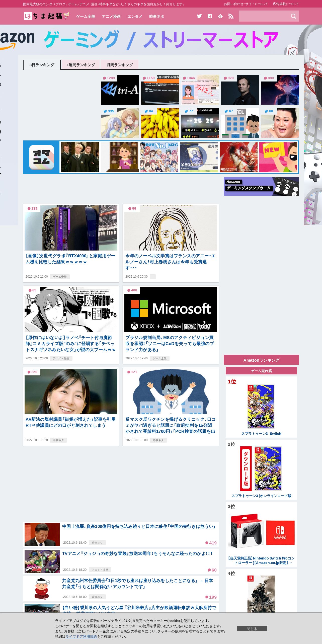This screenshot has width=322, height=644.
Task: Open ranking thumbnail with 1159 comments
Action: point(160,90)
